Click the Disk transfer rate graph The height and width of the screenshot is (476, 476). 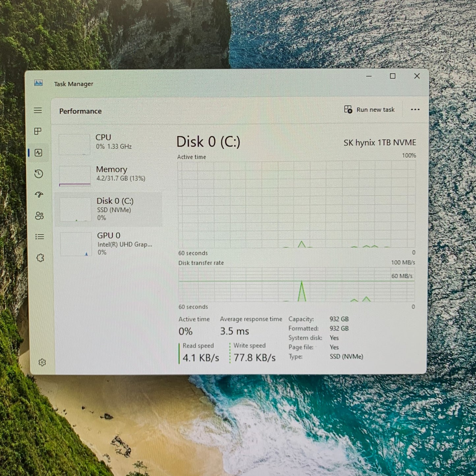pos(296,285)
